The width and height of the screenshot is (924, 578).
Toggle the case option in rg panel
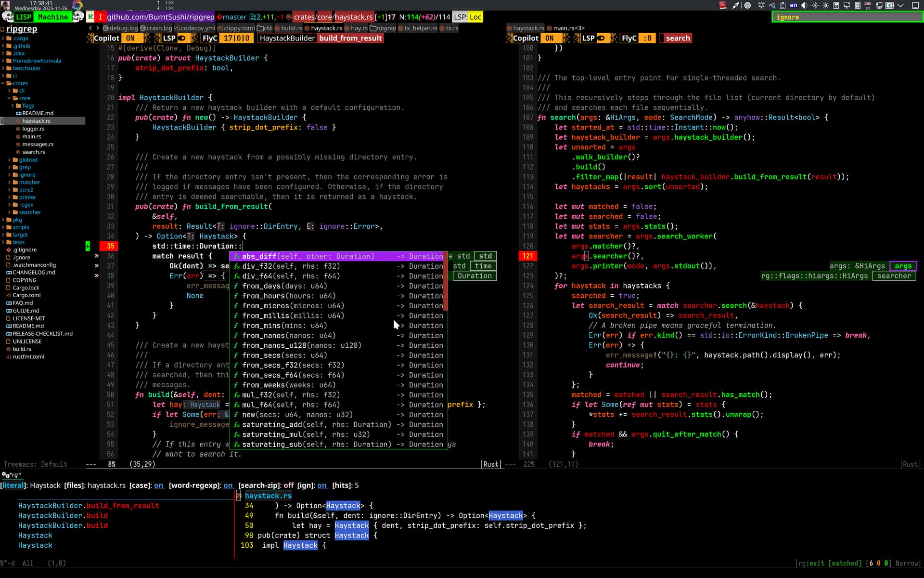pos(158,485)
